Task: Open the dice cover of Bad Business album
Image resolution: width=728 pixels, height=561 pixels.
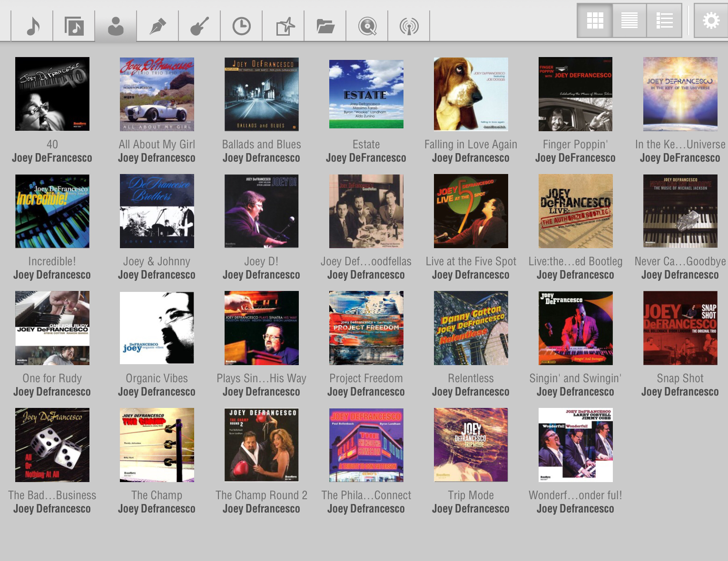Action: [x=52, y=445]
